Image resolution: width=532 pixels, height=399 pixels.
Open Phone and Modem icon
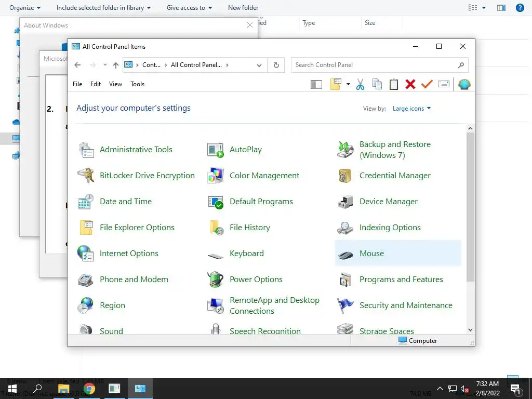86,280
